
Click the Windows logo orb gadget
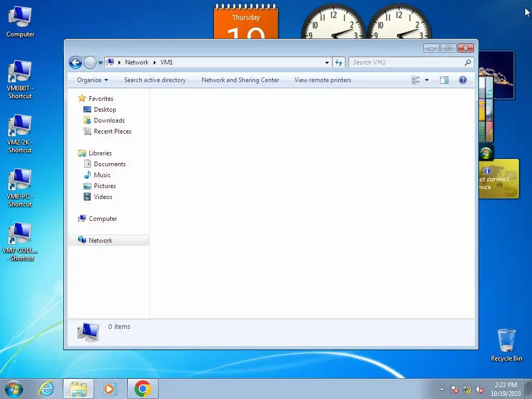coord(486,153)
